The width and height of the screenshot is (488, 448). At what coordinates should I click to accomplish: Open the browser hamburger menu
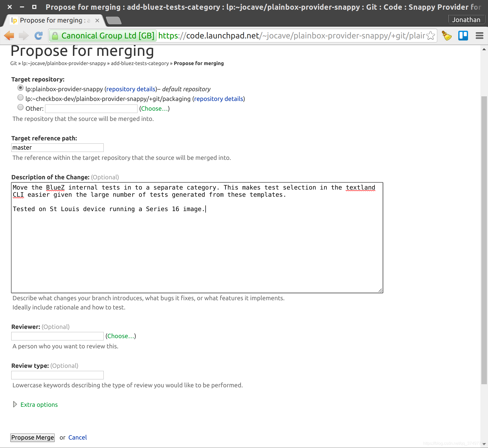point(480,36)
